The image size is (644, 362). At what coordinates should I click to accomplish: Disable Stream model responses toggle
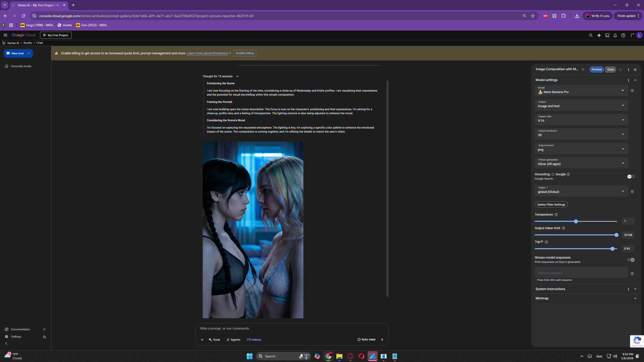(631, 260)
